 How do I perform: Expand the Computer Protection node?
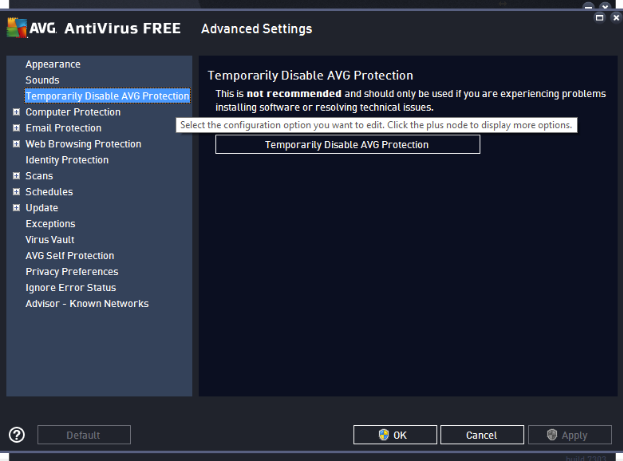16,112
